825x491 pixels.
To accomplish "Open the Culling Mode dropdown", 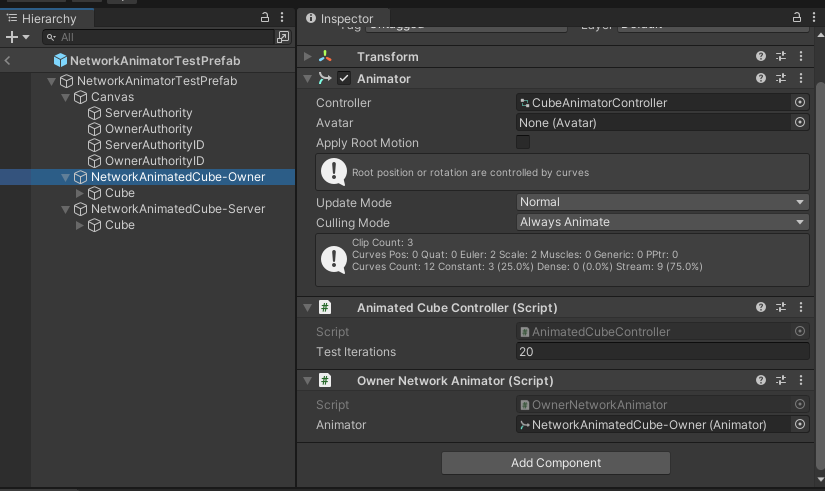I will click(x=662, y=222).
